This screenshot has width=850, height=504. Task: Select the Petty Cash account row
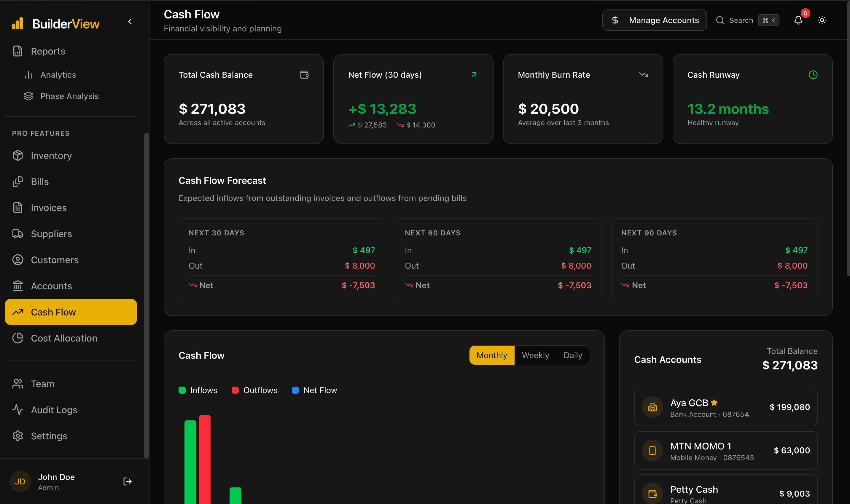[726, 489]
